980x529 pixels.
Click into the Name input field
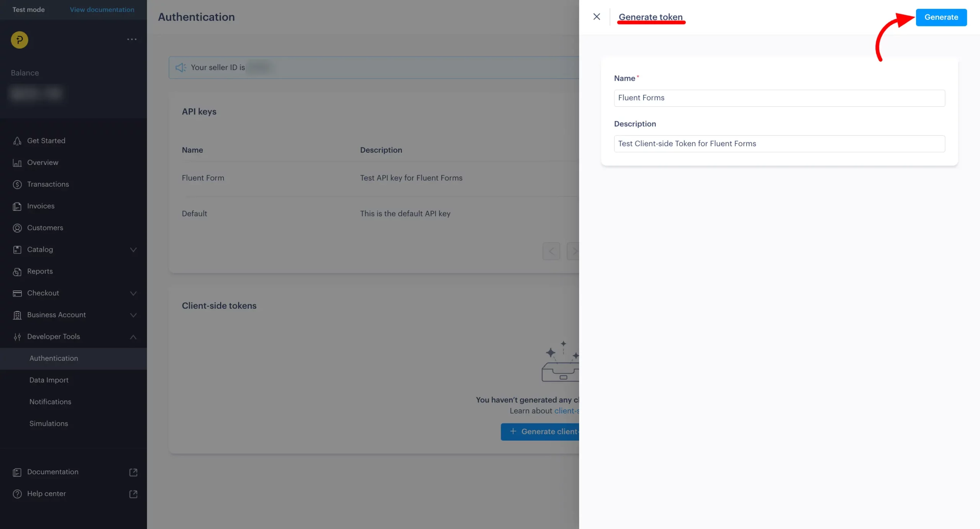pos(779,98)
